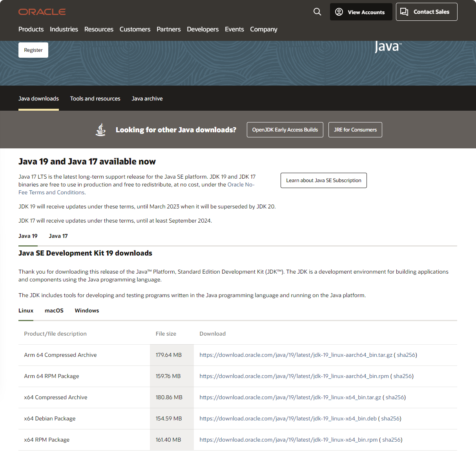Select the Java 17 tab
The height and width of the screenshot is (453, 476).
coord(58,236)
